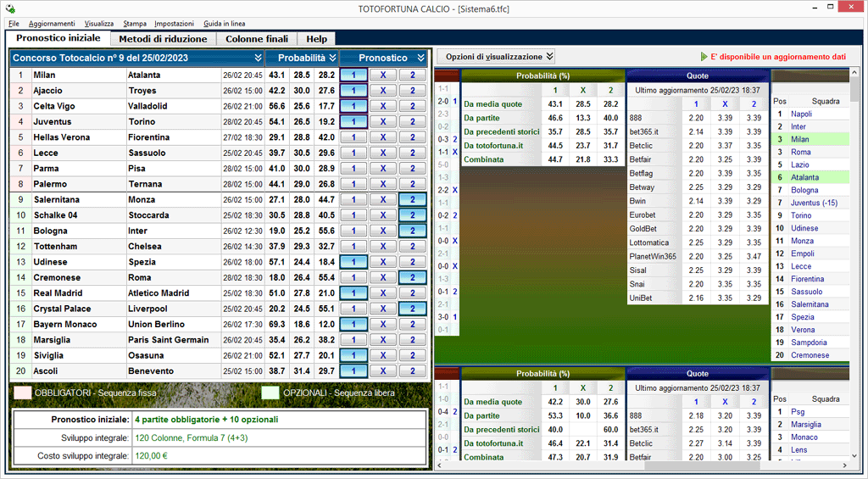This screenshot has height=479, width=868.
Task: Switch to the Metodi di riduzione tab
Action: (162, 39)
